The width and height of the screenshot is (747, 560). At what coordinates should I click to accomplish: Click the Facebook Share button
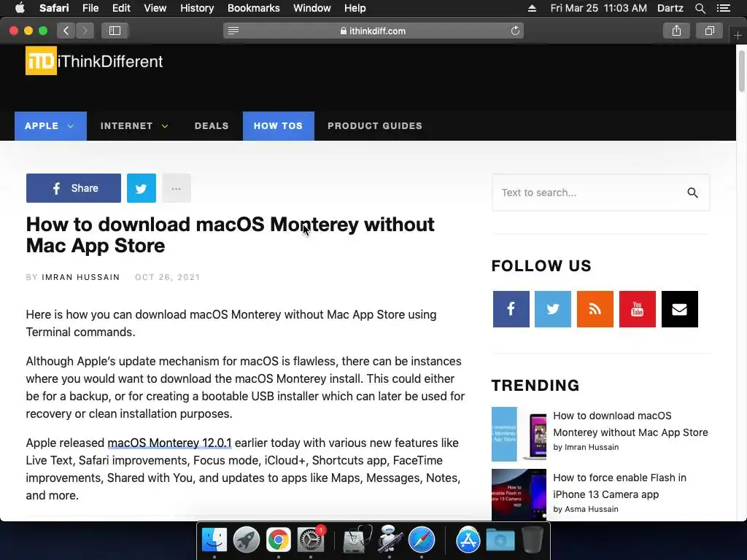tap(74, 188)
